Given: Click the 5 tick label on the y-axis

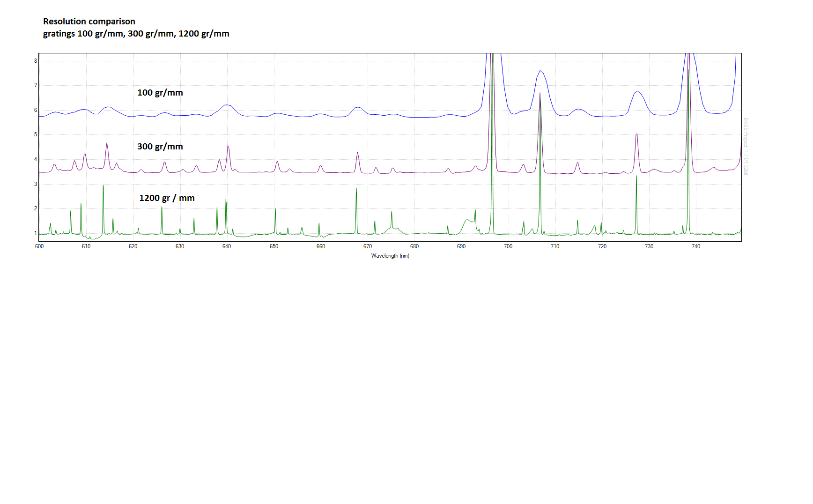Looking at the screenshot, I should click(36, 134).
